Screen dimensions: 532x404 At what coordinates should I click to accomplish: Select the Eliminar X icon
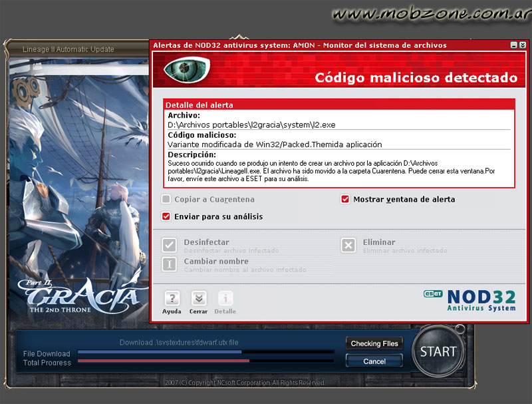click(x=348, y=245)
